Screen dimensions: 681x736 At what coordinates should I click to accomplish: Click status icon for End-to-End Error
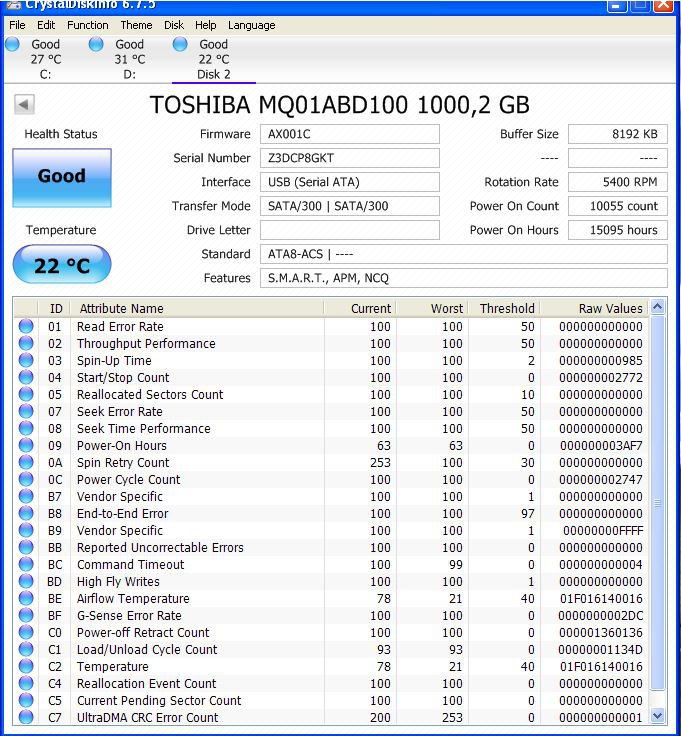point(26,513)
